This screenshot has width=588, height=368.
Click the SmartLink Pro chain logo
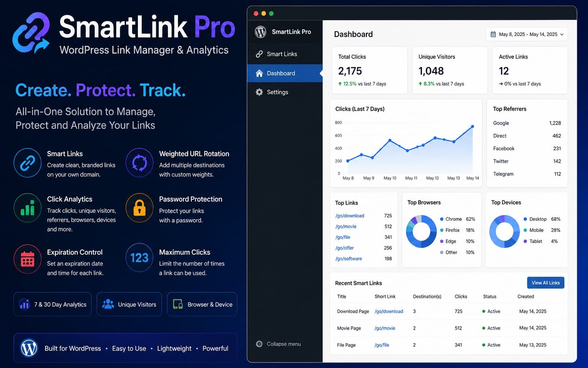pyautogui.click(x=31, y=33)
